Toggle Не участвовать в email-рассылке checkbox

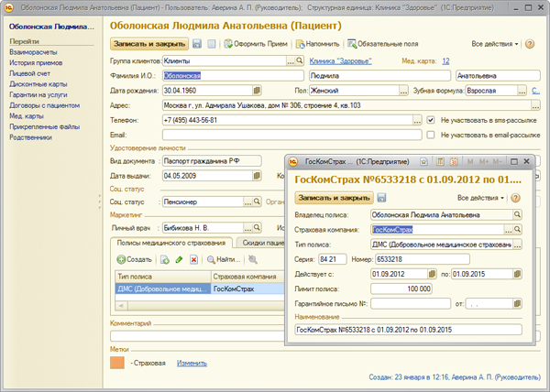[431, 135]
